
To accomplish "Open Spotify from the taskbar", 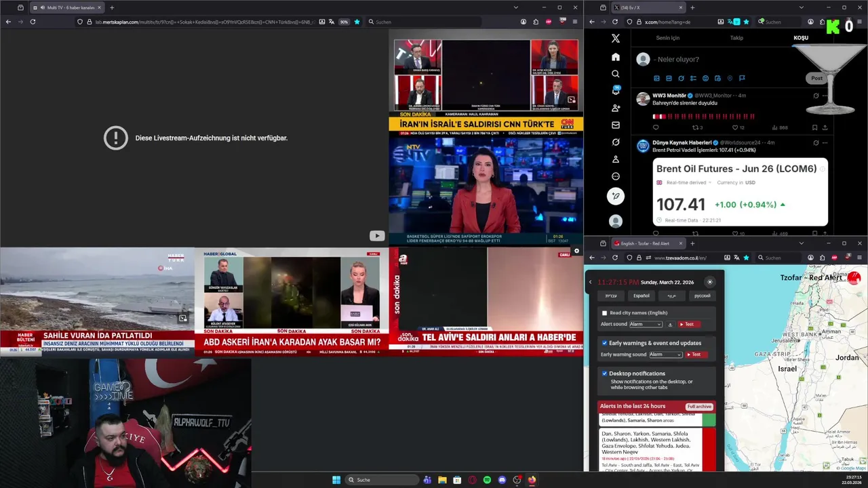I will click(487, 480).
